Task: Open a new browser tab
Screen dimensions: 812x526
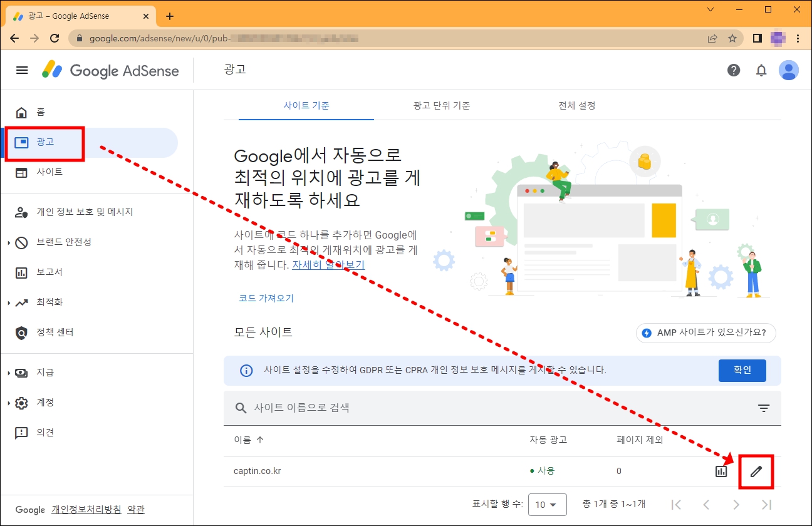Action: pyautogui.click(x=170, y=16)
